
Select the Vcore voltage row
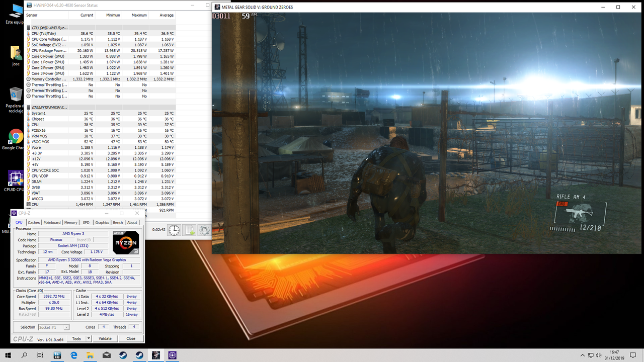[100, 147]
